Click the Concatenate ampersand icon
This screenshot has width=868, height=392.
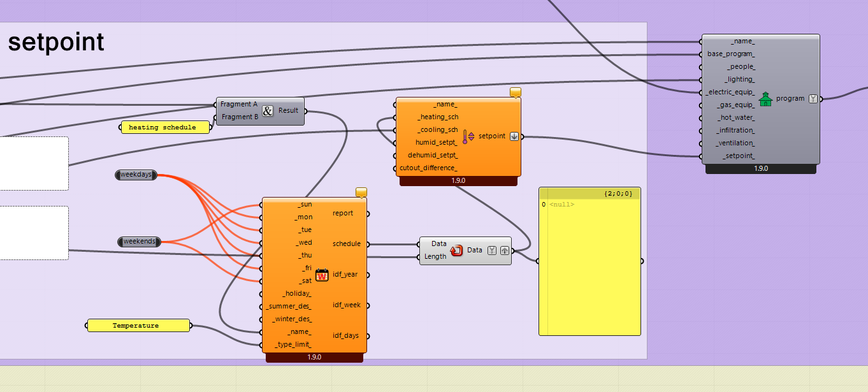268,111
